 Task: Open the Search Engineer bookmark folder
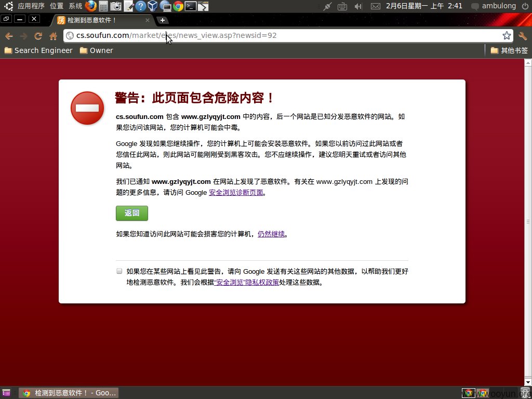38,50
